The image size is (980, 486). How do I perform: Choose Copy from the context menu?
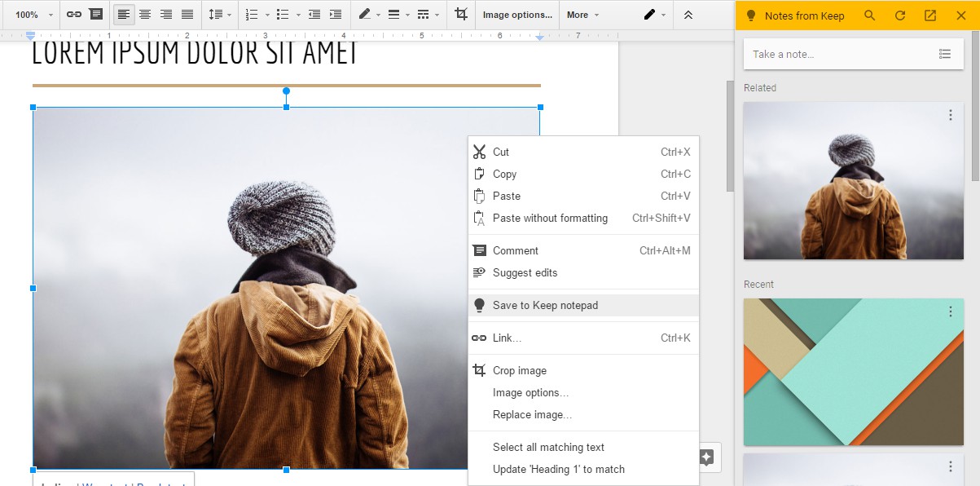(583, 174)
